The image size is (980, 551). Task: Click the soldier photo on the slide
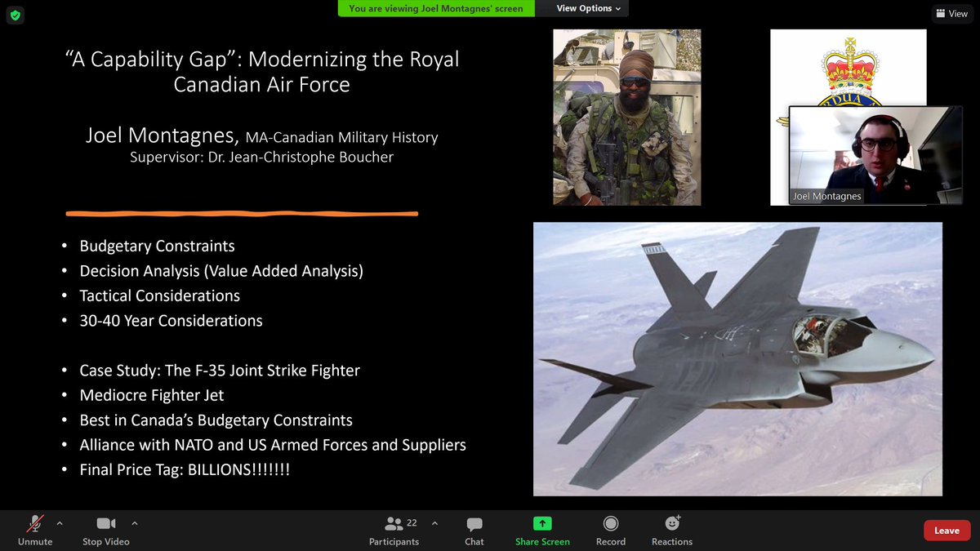pyautogui.click(x=626, y=117)
